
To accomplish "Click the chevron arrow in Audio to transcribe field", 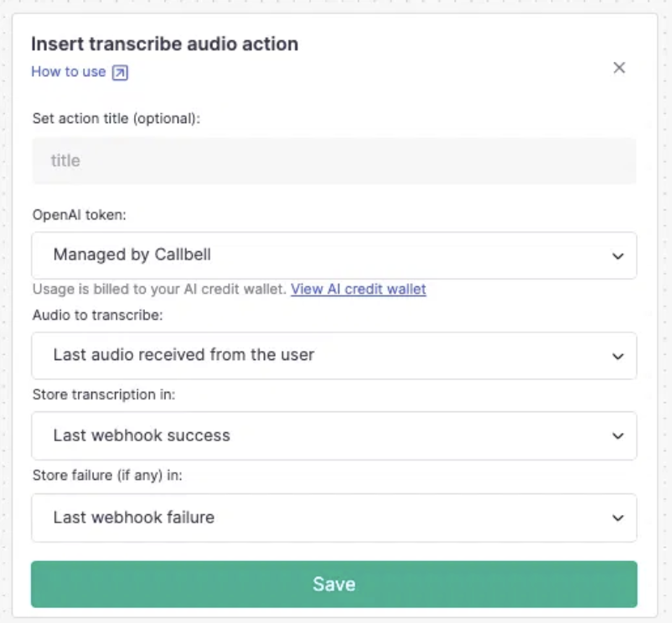I will point(618,356).
